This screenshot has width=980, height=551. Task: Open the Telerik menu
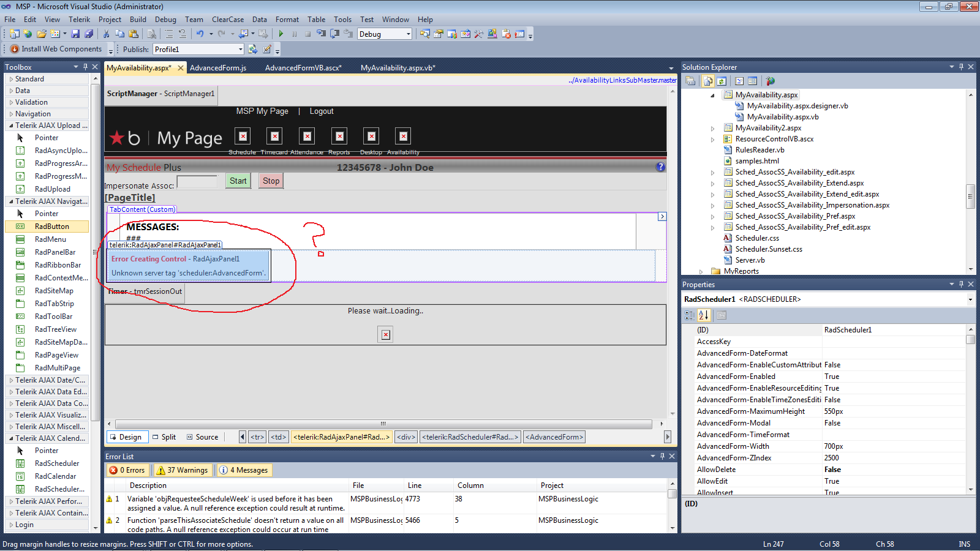[x=79, y=20]
